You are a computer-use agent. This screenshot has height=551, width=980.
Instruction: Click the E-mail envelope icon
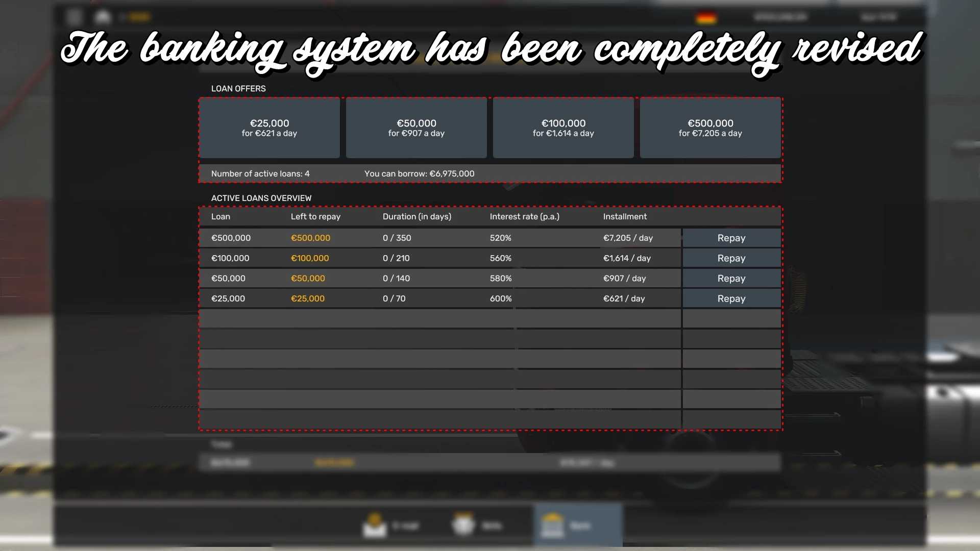375,525
